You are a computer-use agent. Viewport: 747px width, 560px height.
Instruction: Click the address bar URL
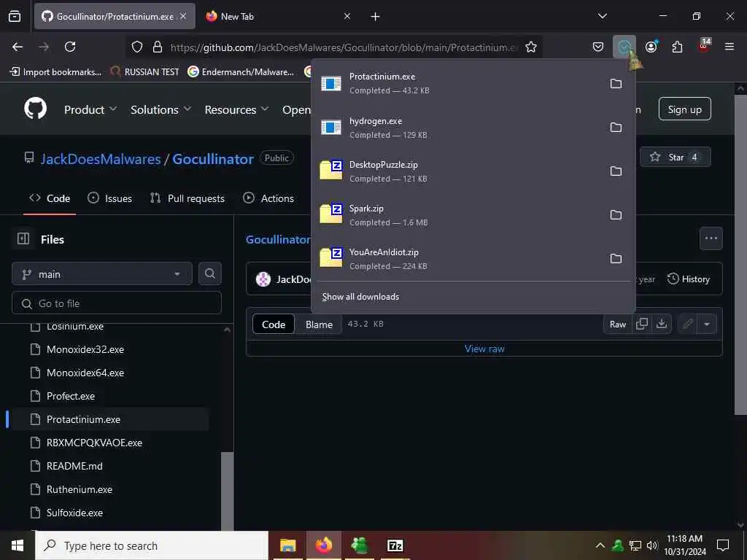click(344, 47)
